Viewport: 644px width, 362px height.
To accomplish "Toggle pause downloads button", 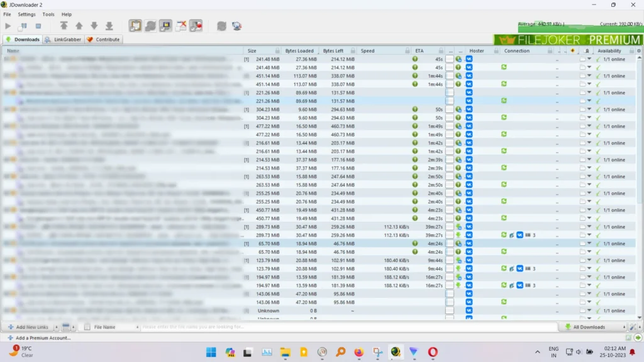I will pyautogui.click(x=23, y=26).
